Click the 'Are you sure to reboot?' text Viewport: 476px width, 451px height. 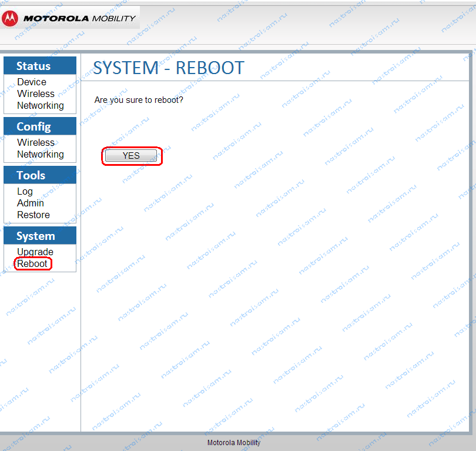pyautogui.click(x=139, y=101)
